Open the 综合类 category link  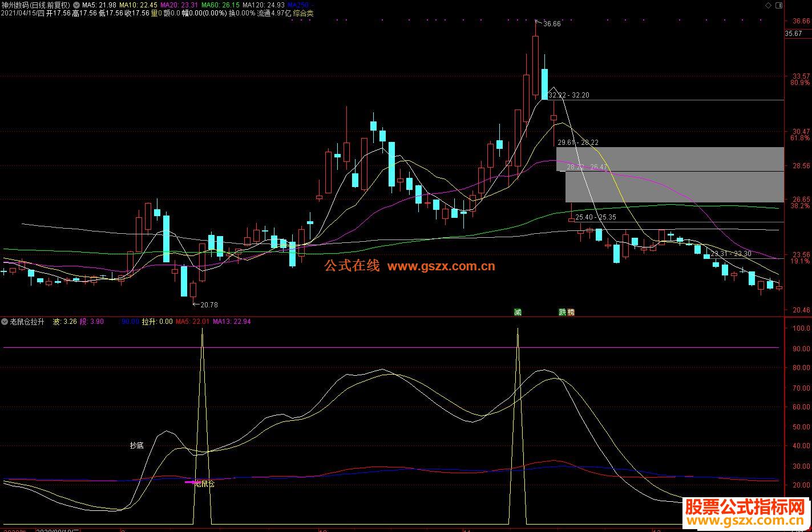pos(304,13)
